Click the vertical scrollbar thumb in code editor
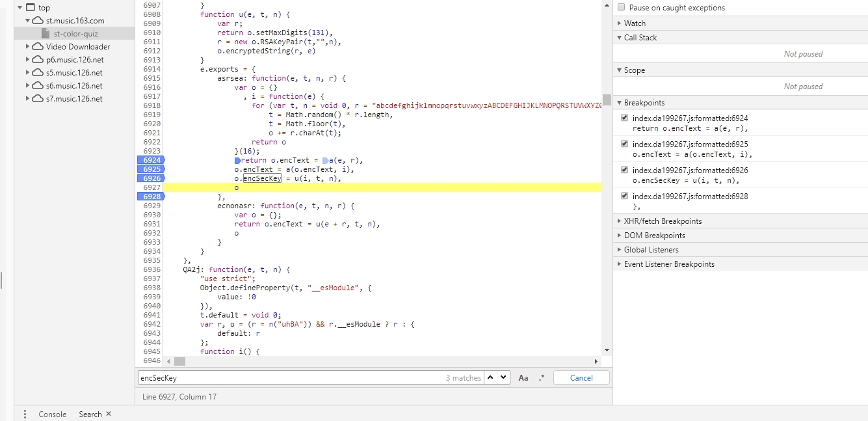 click(607, 100)
